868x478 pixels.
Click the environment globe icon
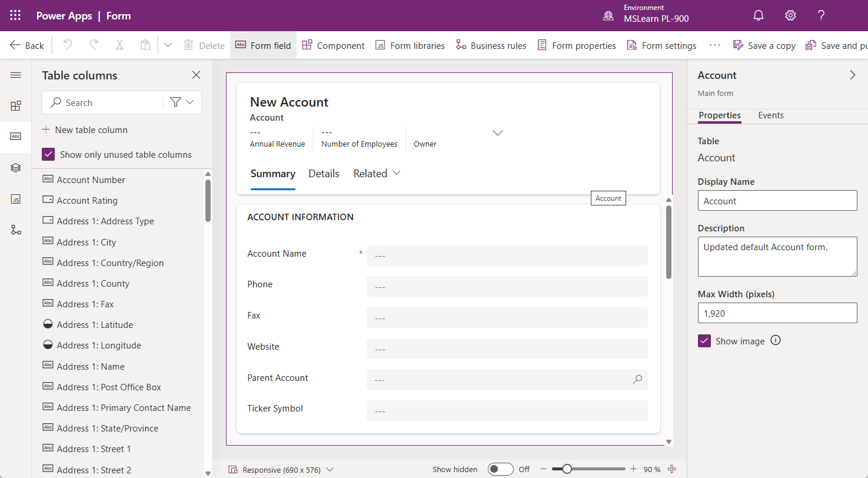pos(608,16)
